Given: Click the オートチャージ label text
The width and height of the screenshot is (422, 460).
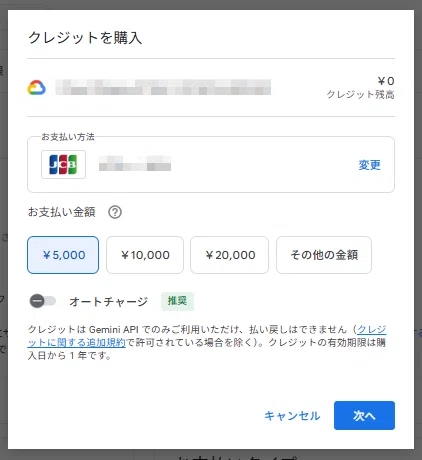Looking at the screenshot, I should click(108, 301).
